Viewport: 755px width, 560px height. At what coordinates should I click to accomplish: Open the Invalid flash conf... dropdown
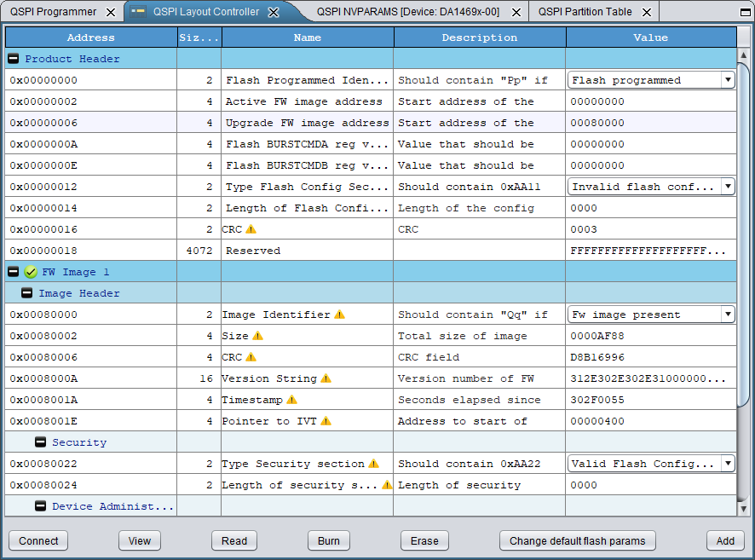(728, 187)
